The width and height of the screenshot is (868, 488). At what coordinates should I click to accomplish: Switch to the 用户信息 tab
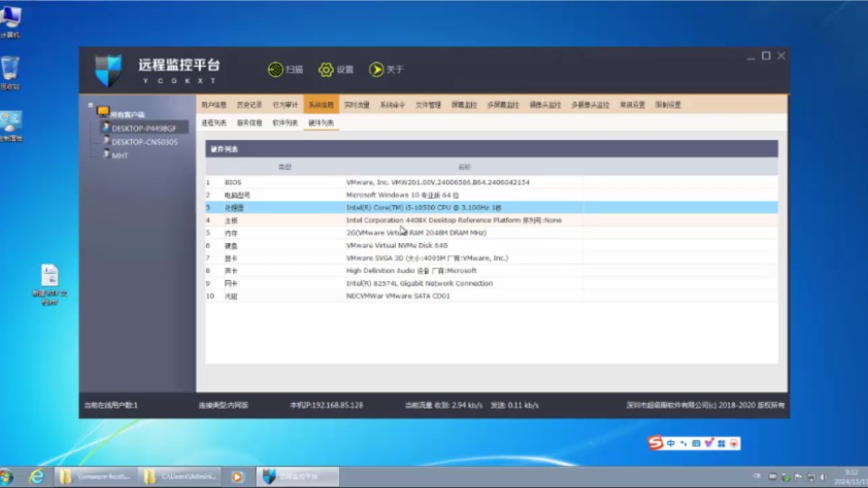[x=213, y=105]
